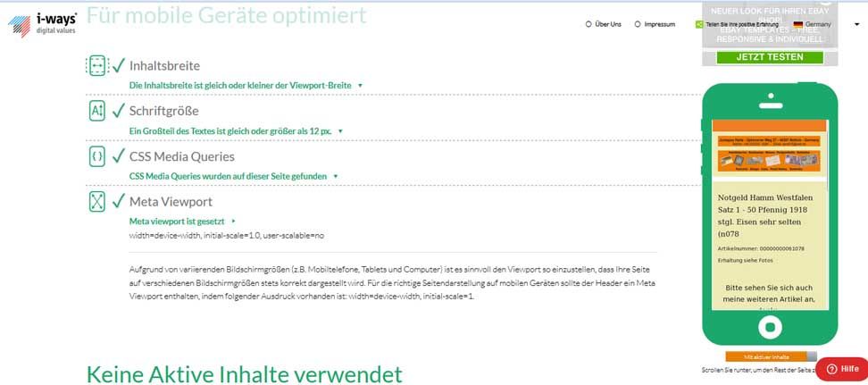The height and width of the screenshot is (385, 868).
Task: Click the green share icon
Action: coord(698,24)
